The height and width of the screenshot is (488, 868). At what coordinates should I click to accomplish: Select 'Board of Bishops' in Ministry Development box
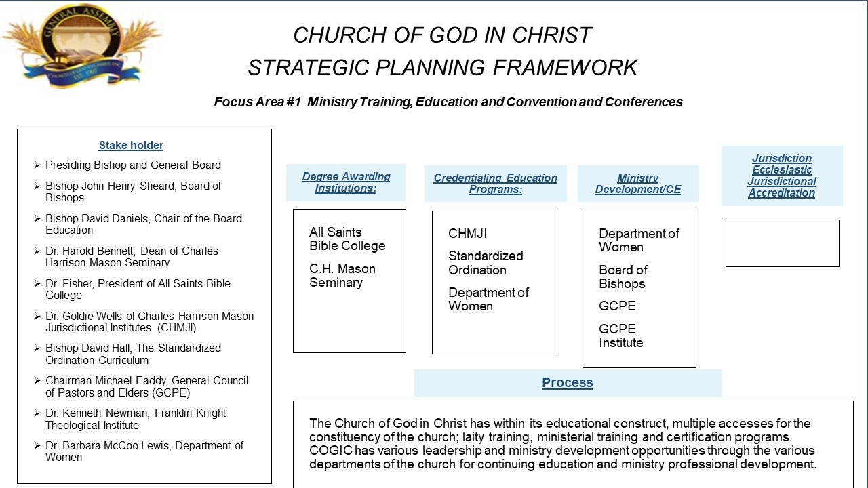(x=623, y=277)
